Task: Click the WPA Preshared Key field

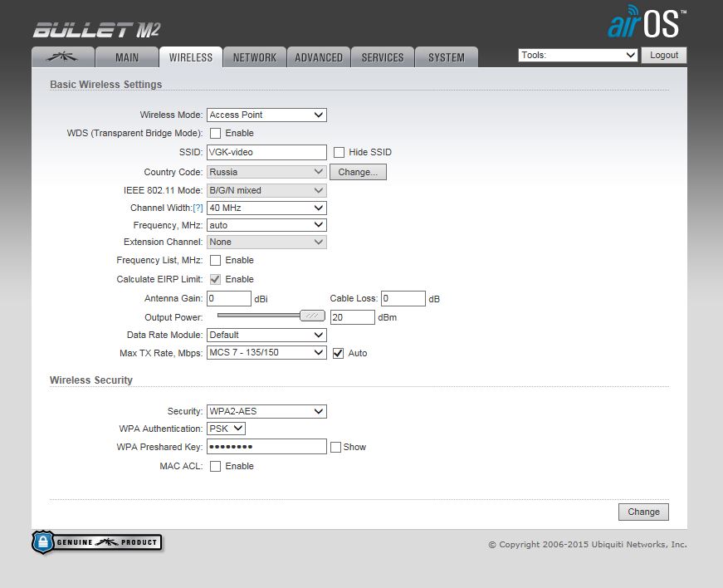Action: (x=266, y=447)
